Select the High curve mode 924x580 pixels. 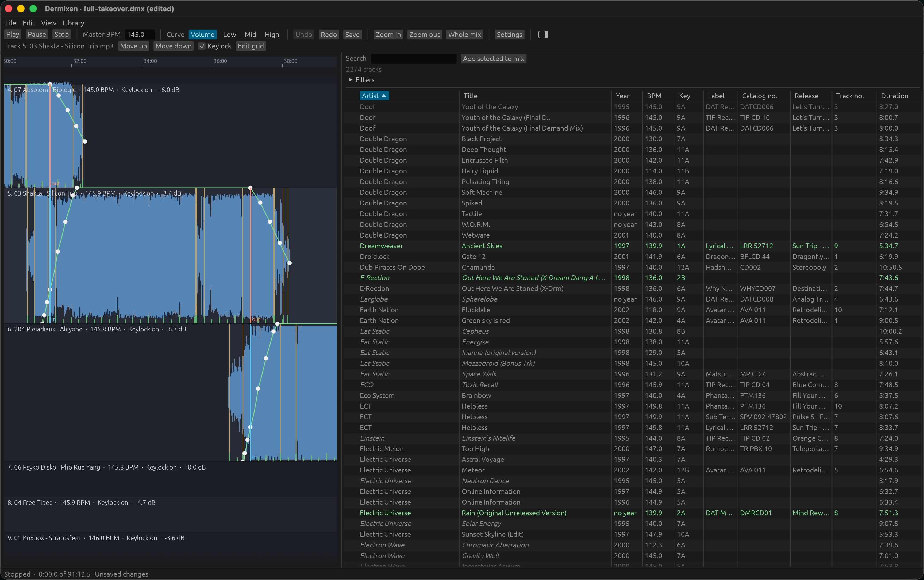coord(272,35)
